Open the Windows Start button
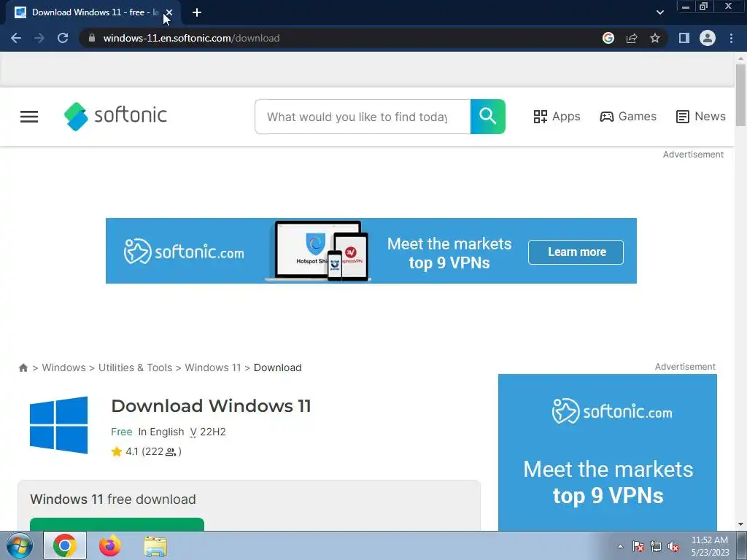The height and width of the screenshot is (560, 747). (20, 545)
